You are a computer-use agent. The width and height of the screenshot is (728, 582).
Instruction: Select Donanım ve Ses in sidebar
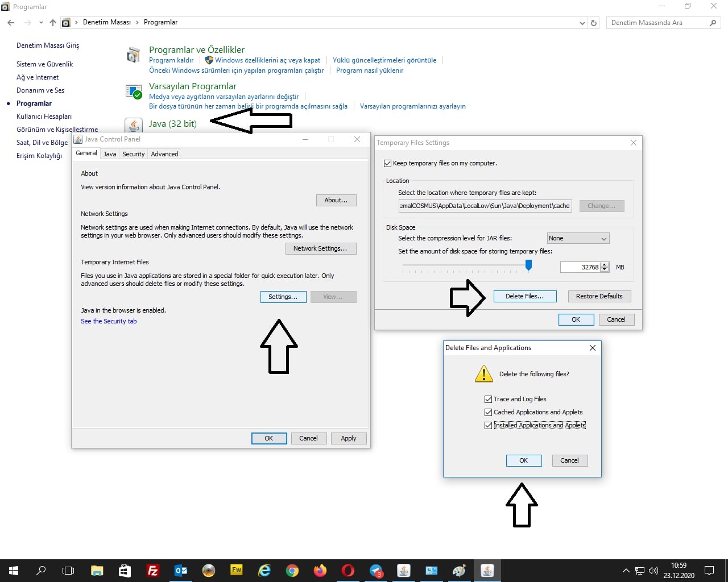pos(40,90)
